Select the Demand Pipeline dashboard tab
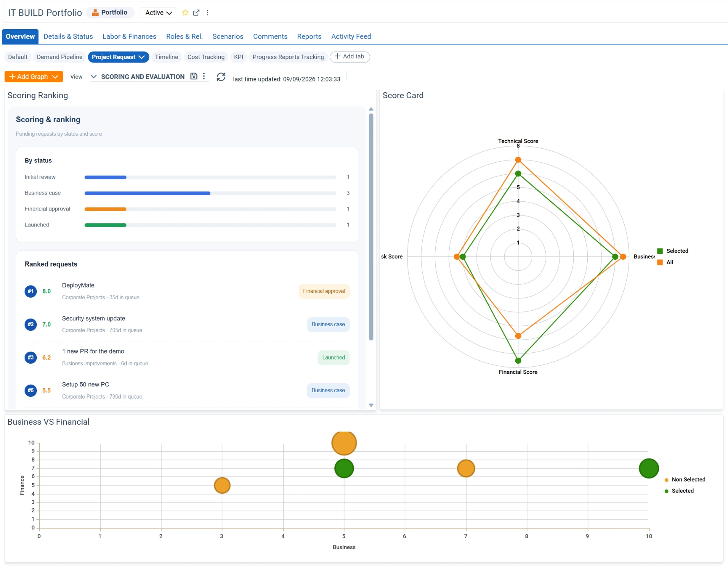The image size is (728, 570). [x=60, y=57]
